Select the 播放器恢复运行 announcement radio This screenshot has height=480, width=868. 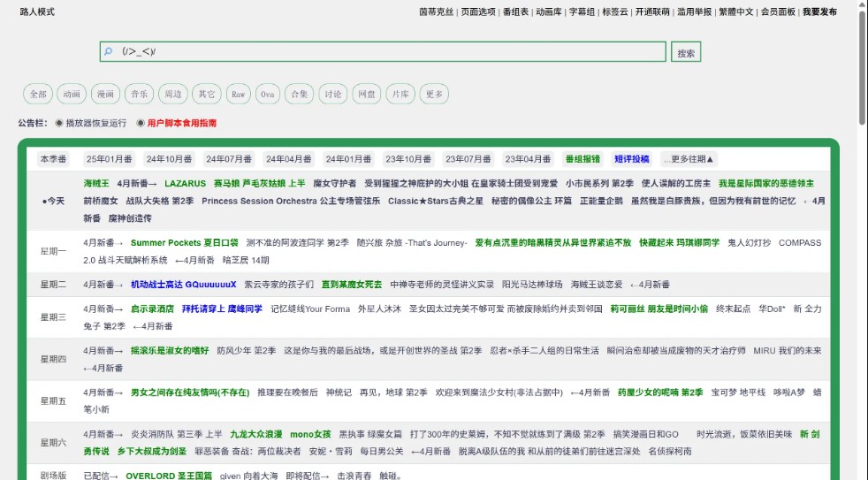[x=59, y=124]
